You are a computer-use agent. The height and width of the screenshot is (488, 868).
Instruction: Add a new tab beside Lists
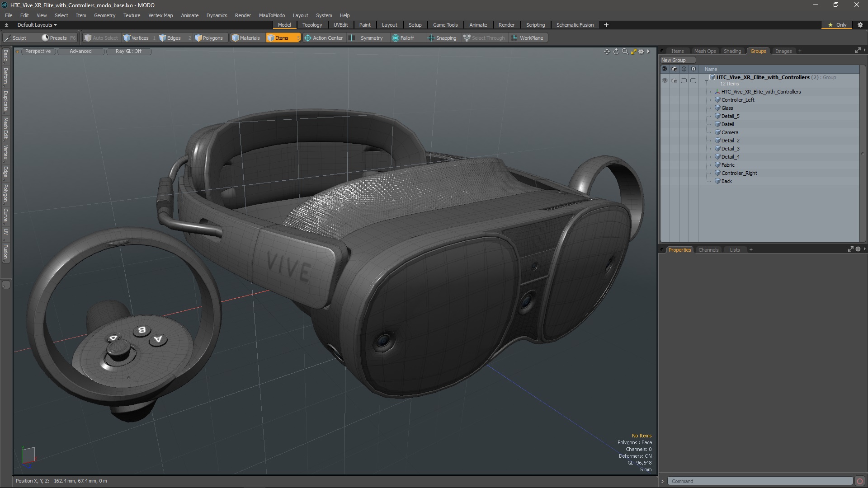click(x=751, y=250)
